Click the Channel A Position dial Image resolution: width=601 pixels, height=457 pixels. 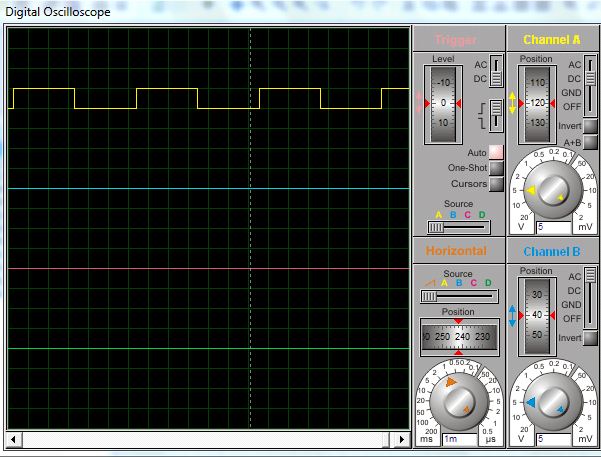point(536,104)
